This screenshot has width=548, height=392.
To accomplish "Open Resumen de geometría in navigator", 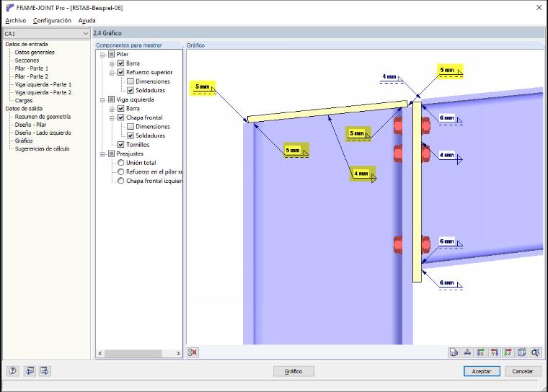I will coord(43,117).
